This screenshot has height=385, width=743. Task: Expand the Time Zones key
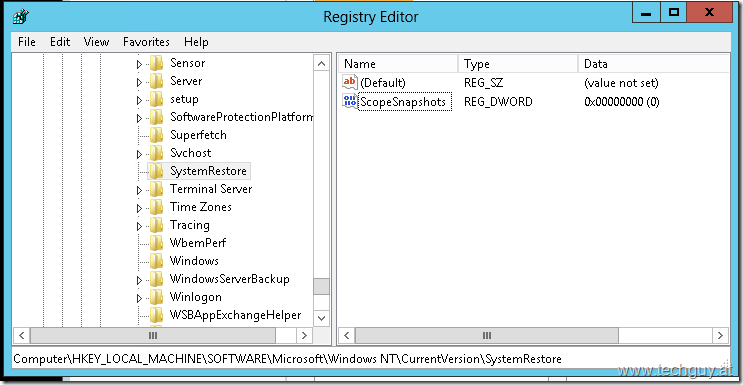click(139, 208)
